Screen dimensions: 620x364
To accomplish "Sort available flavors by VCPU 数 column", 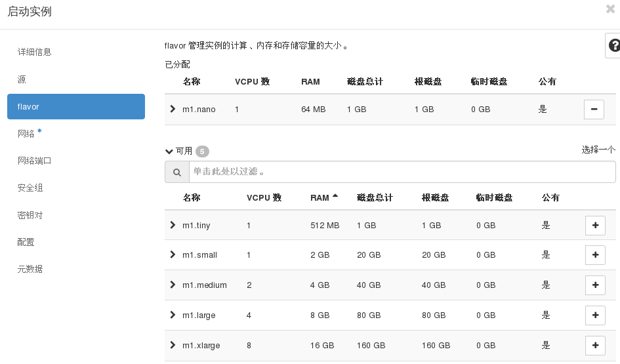I will pyautogui.click(x=264, y=197).
